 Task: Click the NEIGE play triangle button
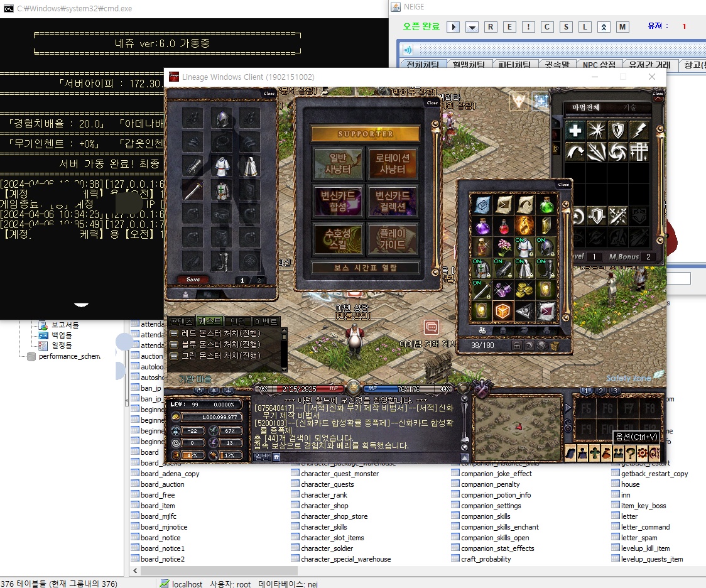(453, 27)
